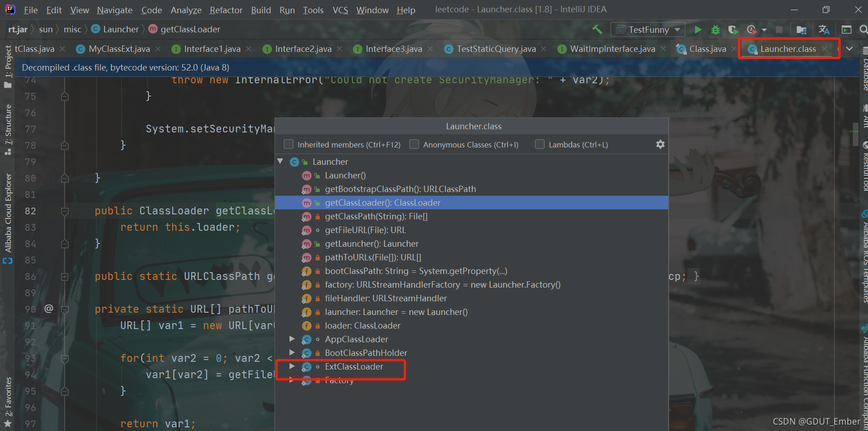The height and width of the screenshot is (431, 868).
Task: Open the VCS menu
Action: tap(340, 10)
